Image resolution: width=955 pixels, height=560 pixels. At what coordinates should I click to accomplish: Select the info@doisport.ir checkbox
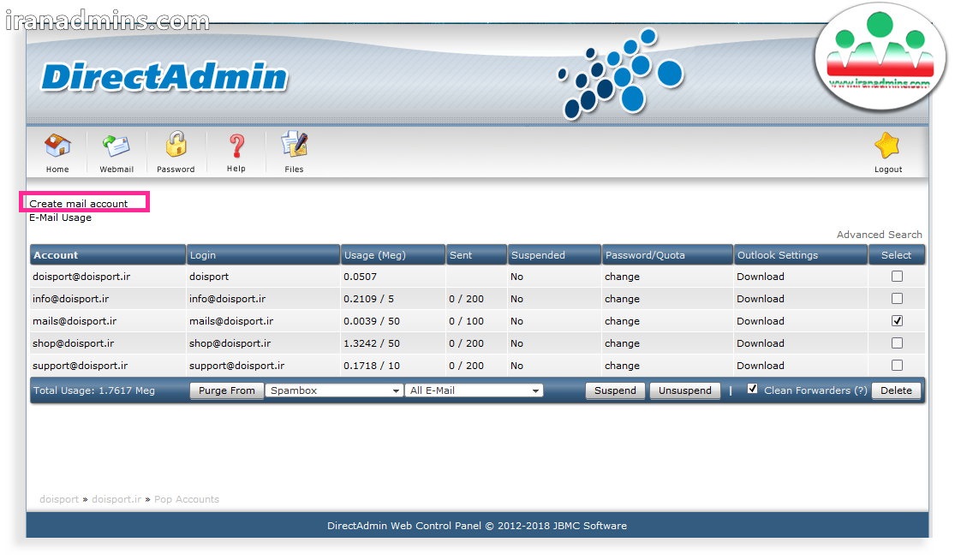point(897,299)
